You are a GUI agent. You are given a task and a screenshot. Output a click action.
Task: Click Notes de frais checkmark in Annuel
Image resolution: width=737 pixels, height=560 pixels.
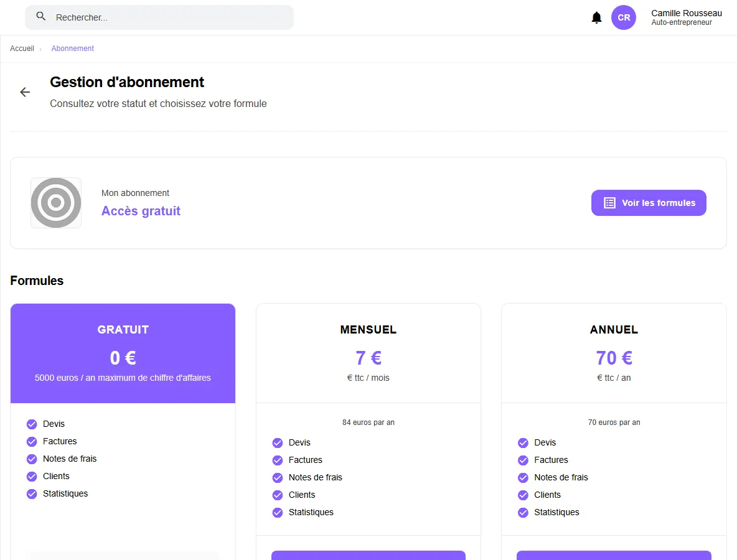[523, 478]
